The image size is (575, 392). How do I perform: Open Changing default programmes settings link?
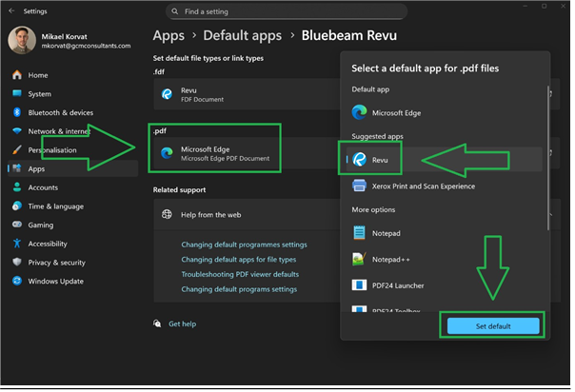244,245
